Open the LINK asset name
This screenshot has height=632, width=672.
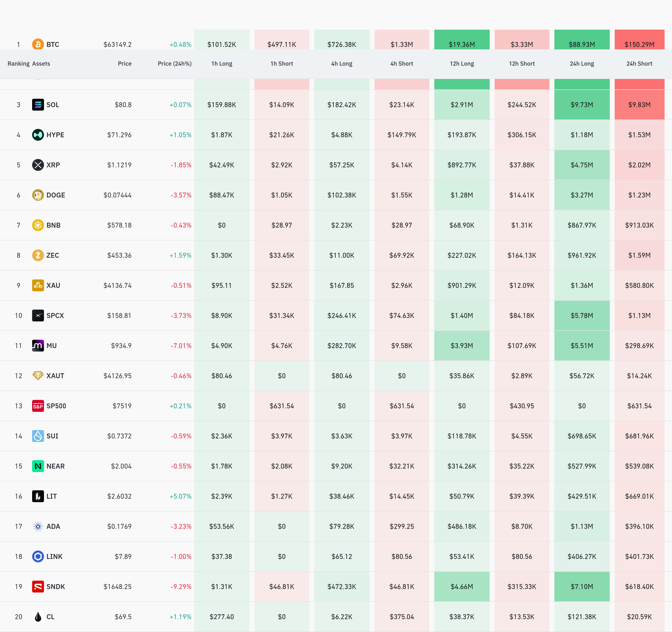54,556
